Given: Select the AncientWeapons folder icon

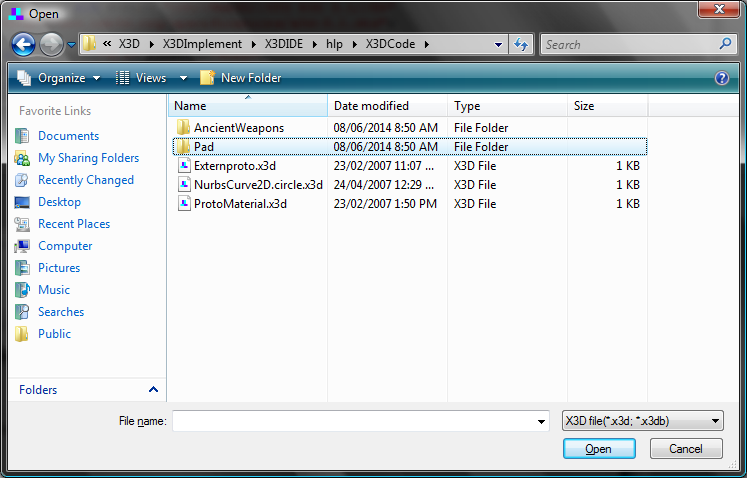Looking at the screenshot, I should [x=183, y=128].
